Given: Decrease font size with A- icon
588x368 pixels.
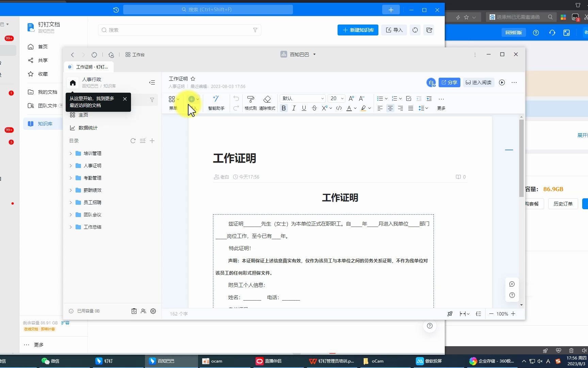Looking at the screenshot, I should coord(362,98).
